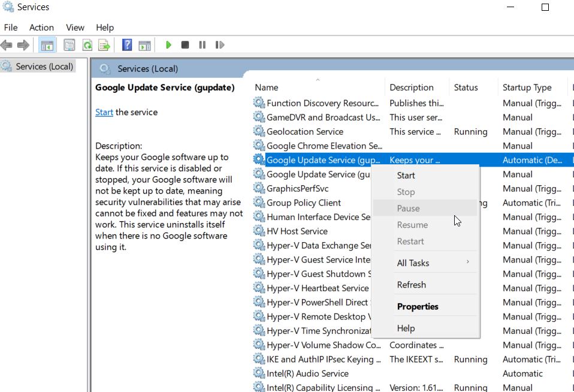
Task: Select the Hyper-V Guest Shutdown service
Action: 319,274
